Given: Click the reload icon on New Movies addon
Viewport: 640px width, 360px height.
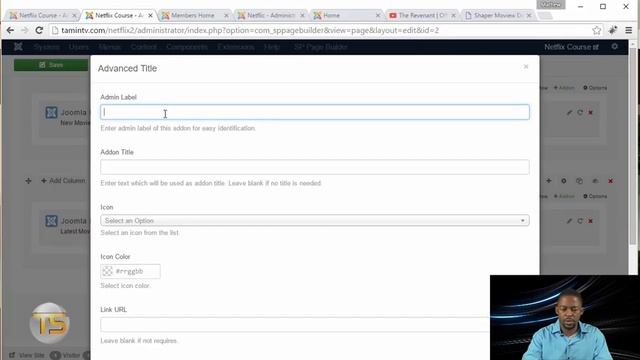Looking at the screenshot, I should click(x=580, y=112).
